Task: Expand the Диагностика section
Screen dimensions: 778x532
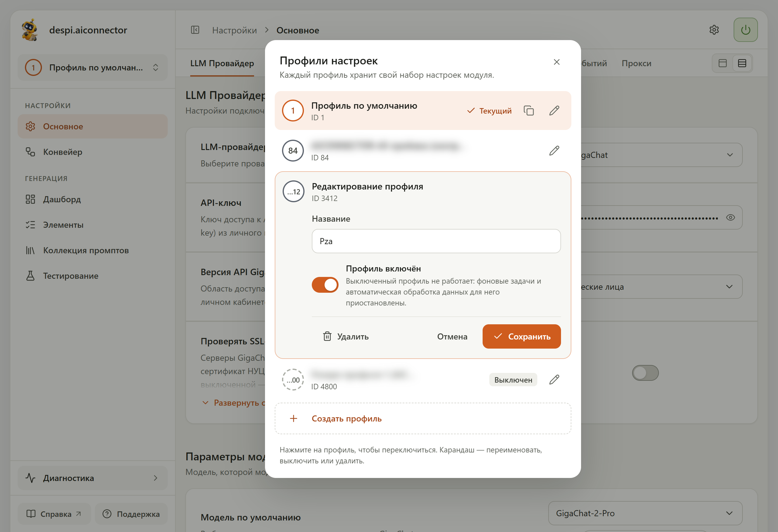Action: tap(93, 478)
